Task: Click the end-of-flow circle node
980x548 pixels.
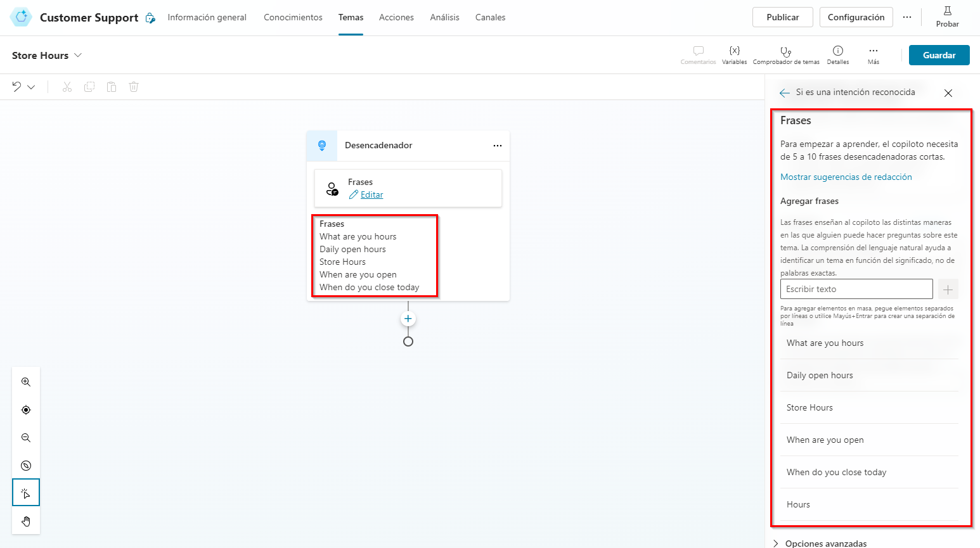Action: 408,341
